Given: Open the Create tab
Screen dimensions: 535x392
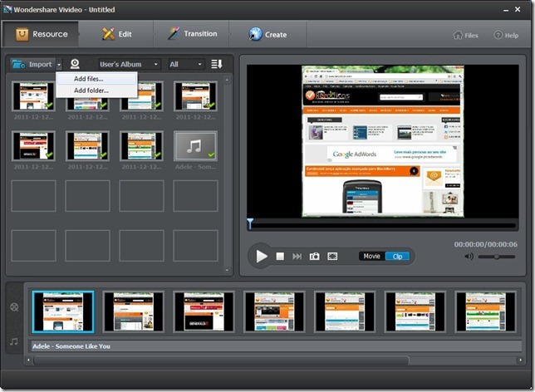Looking at the screenshot, I should click(x=267, y=34).
